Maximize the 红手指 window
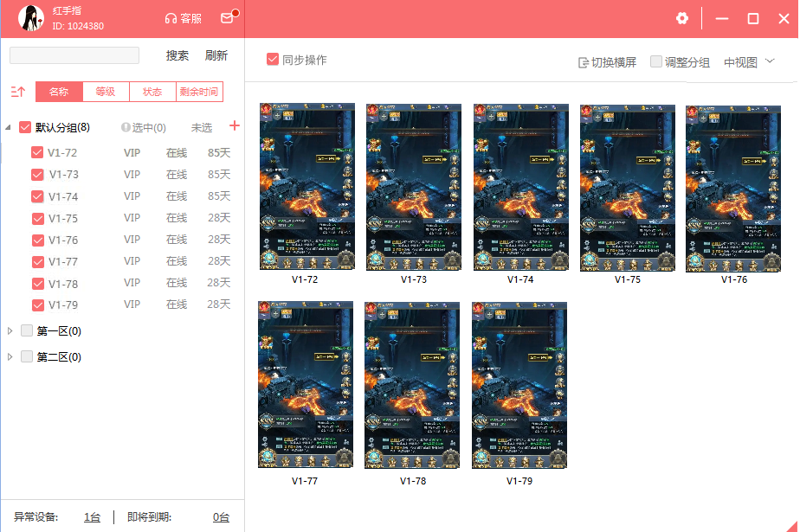The width and height of the screenshot is (800, 532). pos(753,19)
